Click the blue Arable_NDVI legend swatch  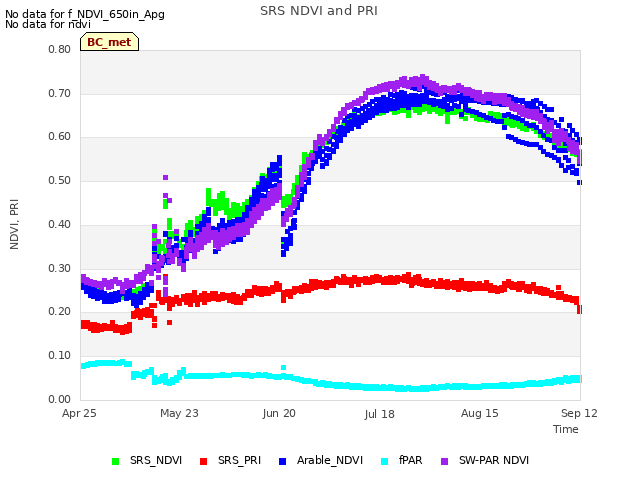click(x=282, y=461)
